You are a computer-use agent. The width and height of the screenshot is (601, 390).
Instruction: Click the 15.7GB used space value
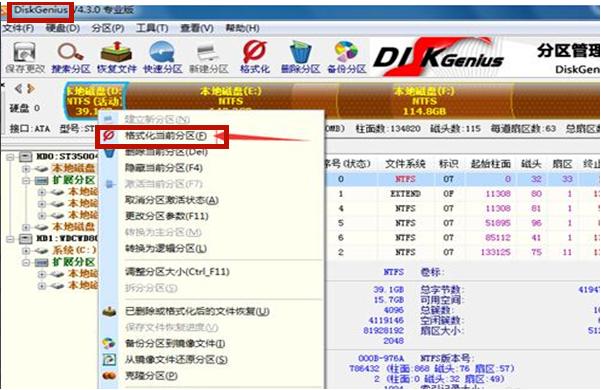click(x=389, y=300)
